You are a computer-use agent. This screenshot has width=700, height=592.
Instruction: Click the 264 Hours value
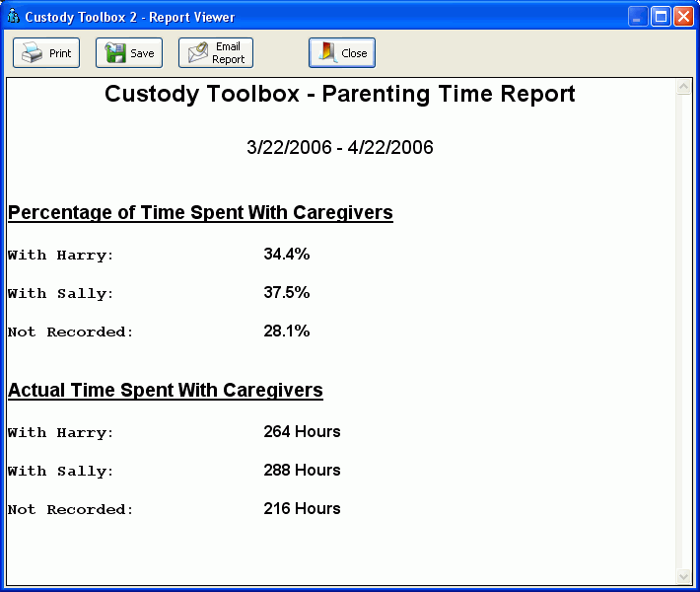tap(302, 431)
